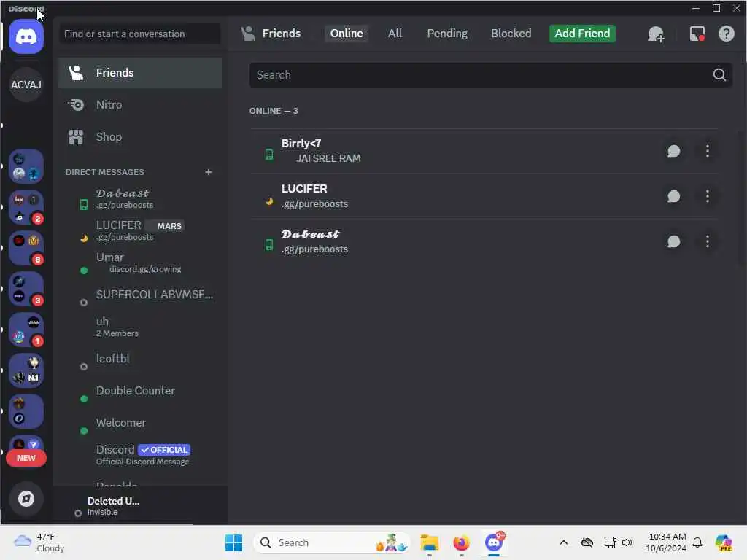Open more options for LUCIFER

(x=708, y=196)
